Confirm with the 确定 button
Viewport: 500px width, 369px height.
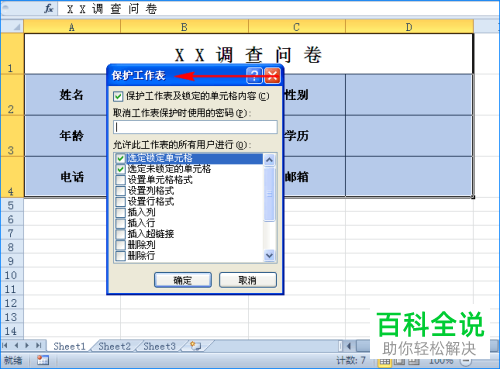pos(183,280)
